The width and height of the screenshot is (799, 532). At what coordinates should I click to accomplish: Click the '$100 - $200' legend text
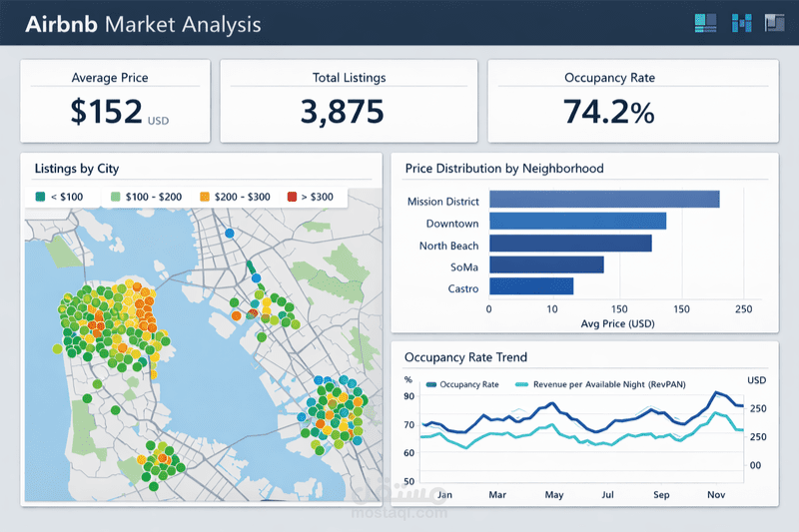[154, 197]
